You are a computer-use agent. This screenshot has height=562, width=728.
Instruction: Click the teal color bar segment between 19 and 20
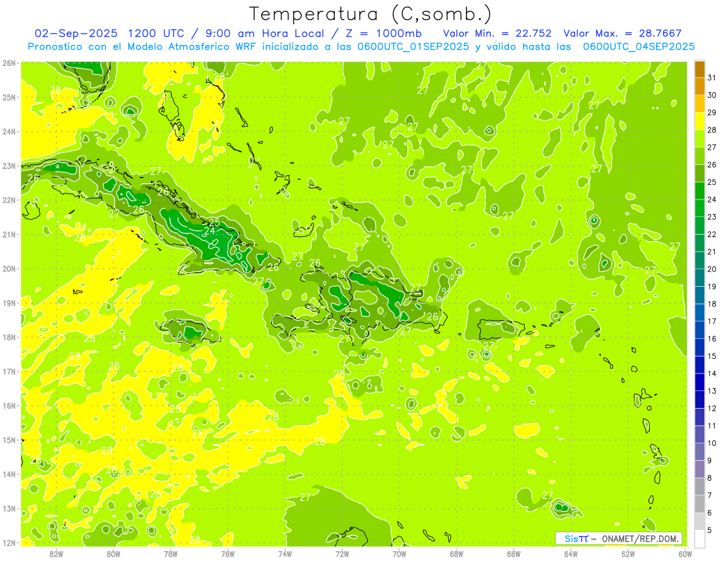699,278
